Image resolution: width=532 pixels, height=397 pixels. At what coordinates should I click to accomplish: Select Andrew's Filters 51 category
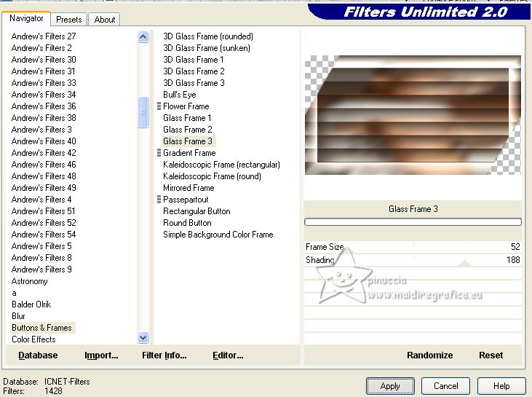(43, 211)
